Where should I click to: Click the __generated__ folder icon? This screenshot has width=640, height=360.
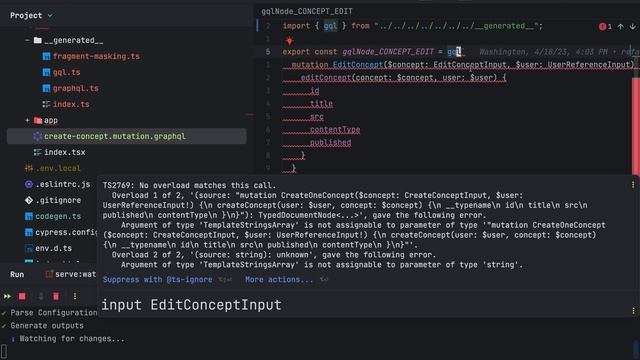(x=38, y=40)
